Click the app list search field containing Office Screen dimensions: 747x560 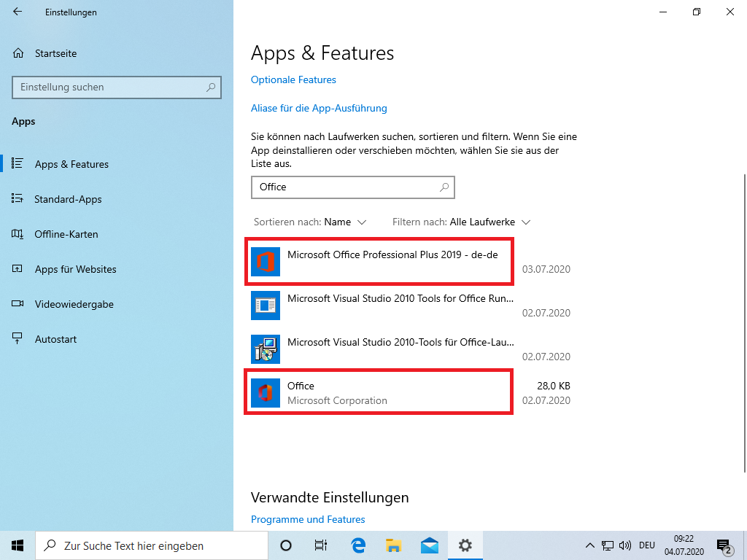coord(353,187)
